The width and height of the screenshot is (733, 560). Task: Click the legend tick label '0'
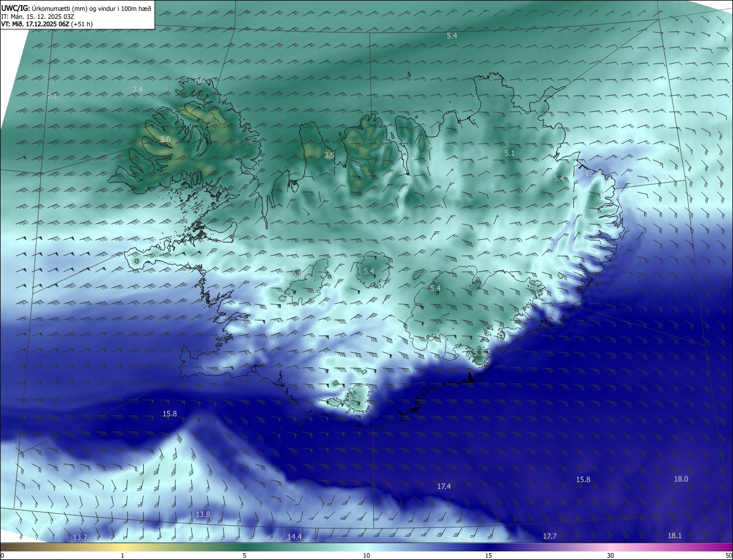[2, 555]
